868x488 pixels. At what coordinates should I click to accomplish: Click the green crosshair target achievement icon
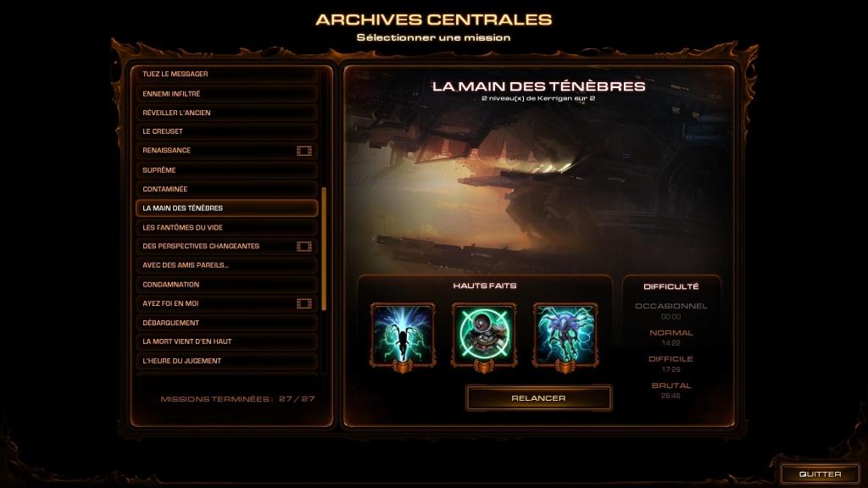point(484,335)
